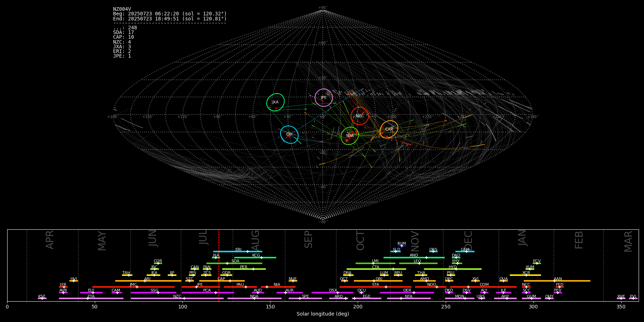Click the COM shower bar in timeline
Image resolution: width=644 pixels, height=322 pixels.
(483, 287)
